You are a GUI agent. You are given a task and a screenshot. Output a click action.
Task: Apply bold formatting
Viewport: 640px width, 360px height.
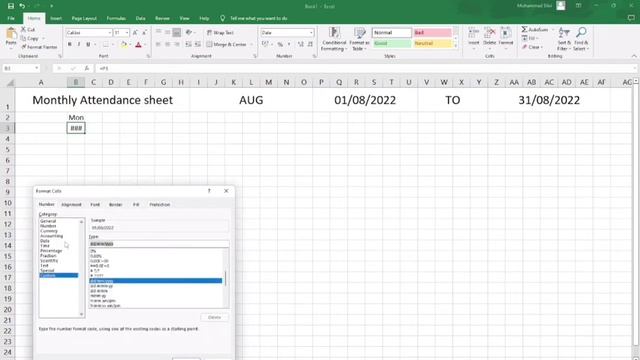[70, 44]
